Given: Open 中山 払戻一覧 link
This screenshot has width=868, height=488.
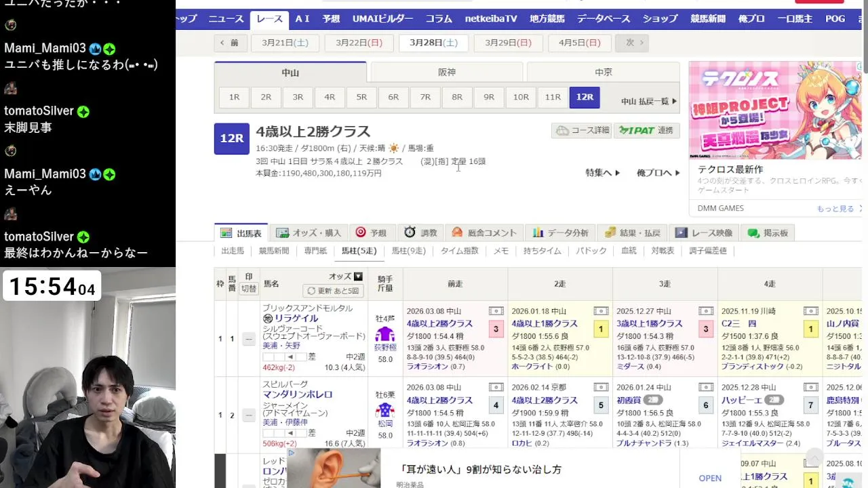Looking at the screenshot, I should coord(649,101).
